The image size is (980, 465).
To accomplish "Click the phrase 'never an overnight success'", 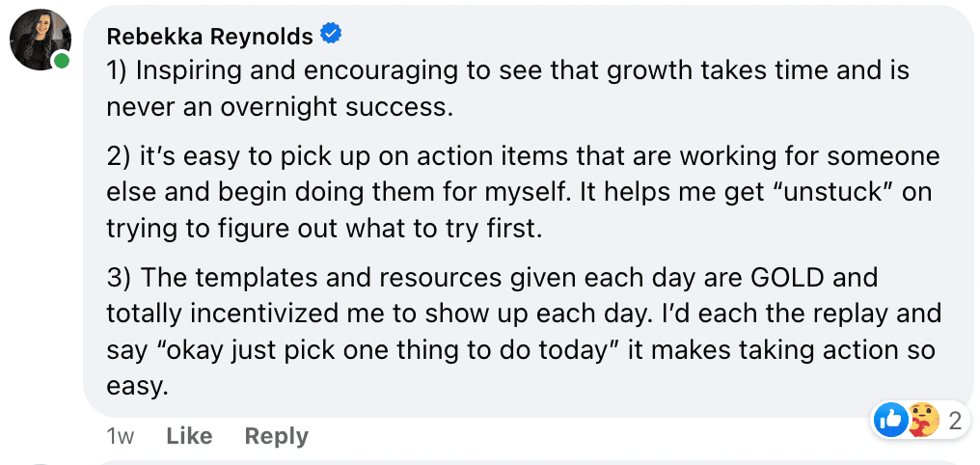I will (x=279, y=107).
